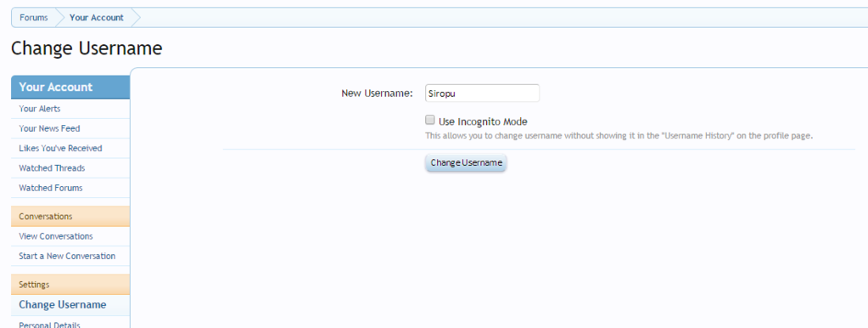Click the Conversations section heading
The width and height of the screenshot is (868, 328).
tap(70, 217)
